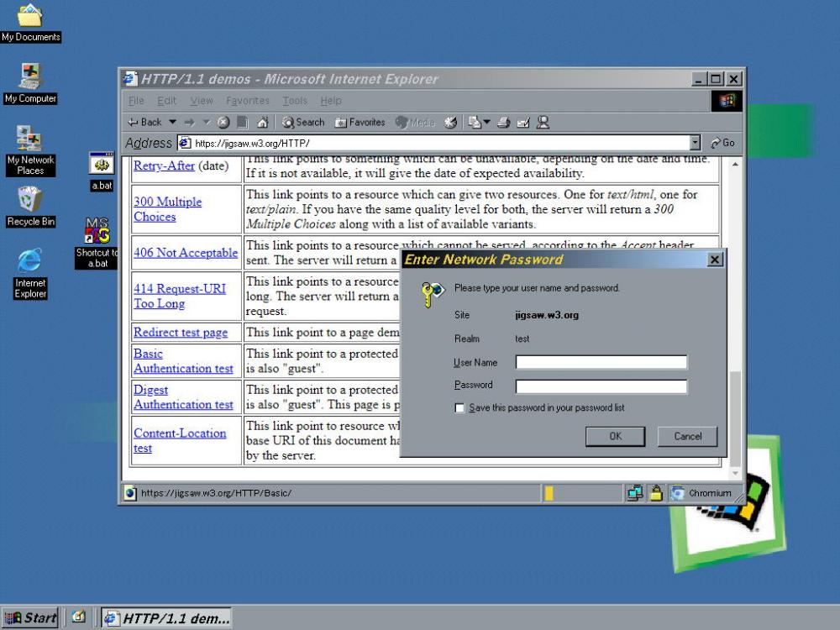Expand the Mail toolbar dropdown arrow
The height and width of the screenshot is (630, 840).
pyautogui.click(x=486, y=123)
